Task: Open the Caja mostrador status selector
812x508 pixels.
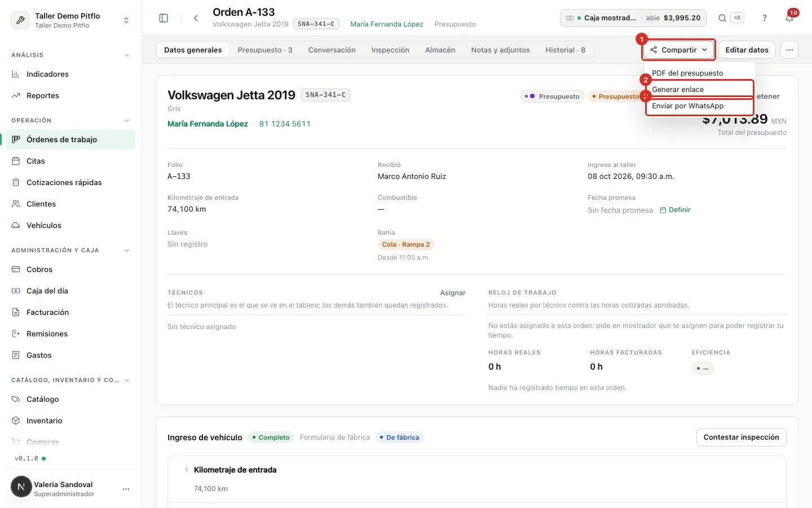Action: click(x=633, y=18)
